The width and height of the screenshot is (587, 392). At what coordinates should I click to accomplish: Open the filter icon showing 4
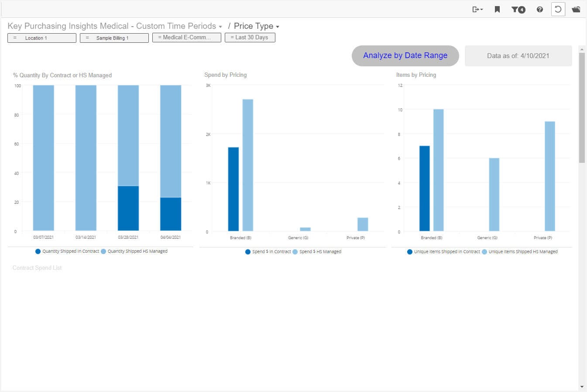(518, 9)
